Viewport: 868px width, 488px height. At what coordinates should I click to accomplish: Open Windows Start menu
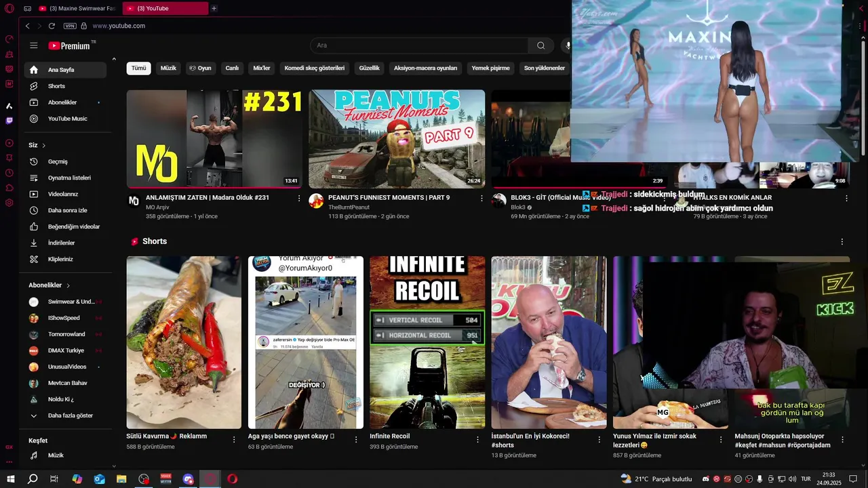[x=11, y=479]
